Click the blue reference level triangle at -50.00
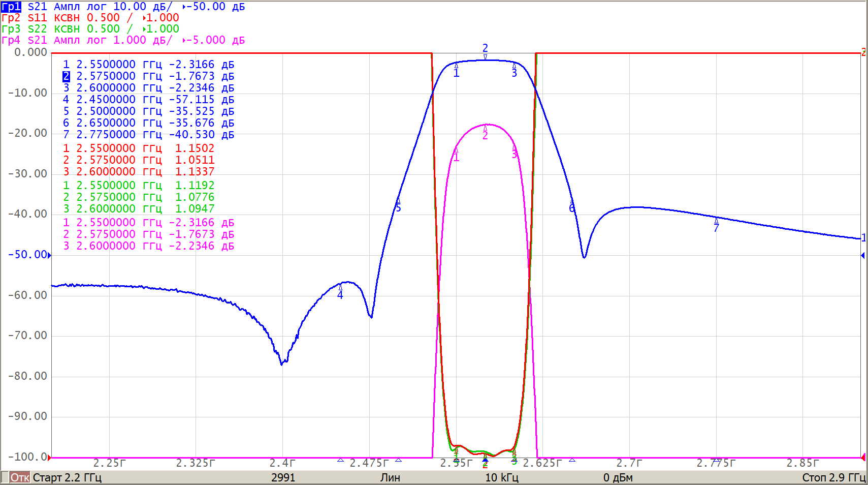 [x=49, y=255]
